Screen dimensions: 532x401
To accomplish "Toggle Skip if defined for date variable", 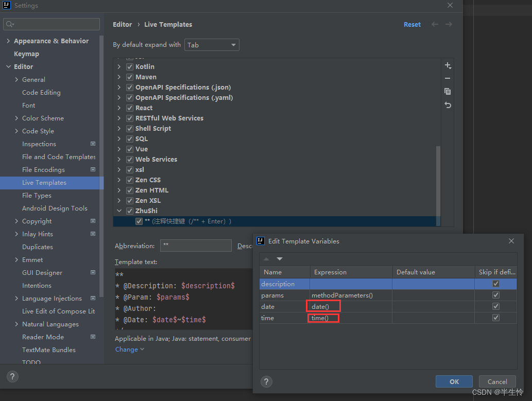I will click(496, 306).
